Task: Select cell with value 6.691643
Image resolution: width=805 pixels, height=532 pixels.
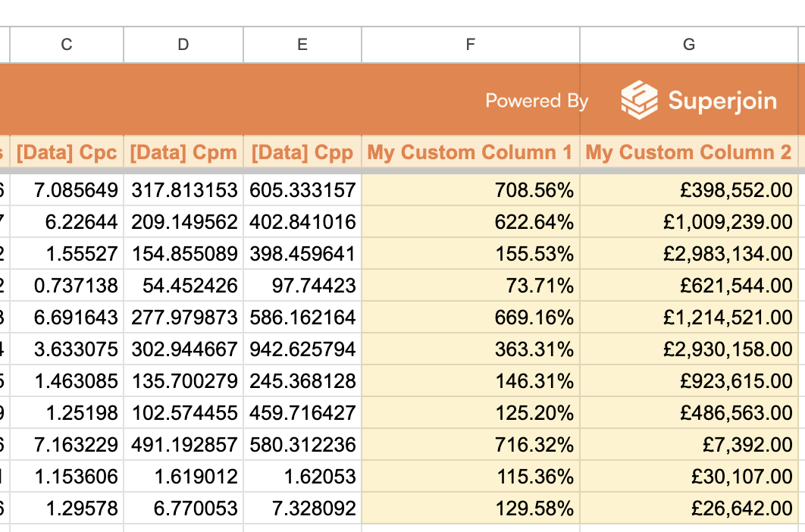Action: [67, 318]
